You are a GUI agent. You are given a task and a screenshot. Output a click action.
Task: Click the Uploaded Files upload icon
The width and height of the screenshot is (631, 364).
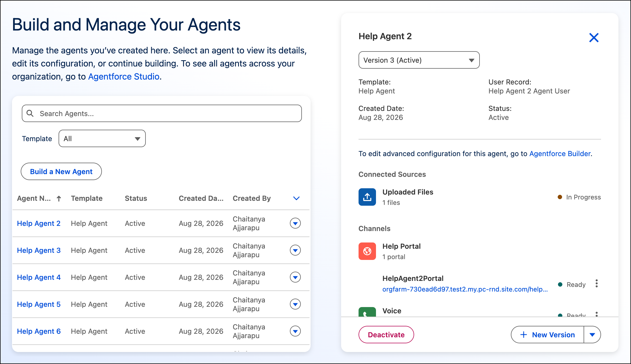tap(367, 197)
